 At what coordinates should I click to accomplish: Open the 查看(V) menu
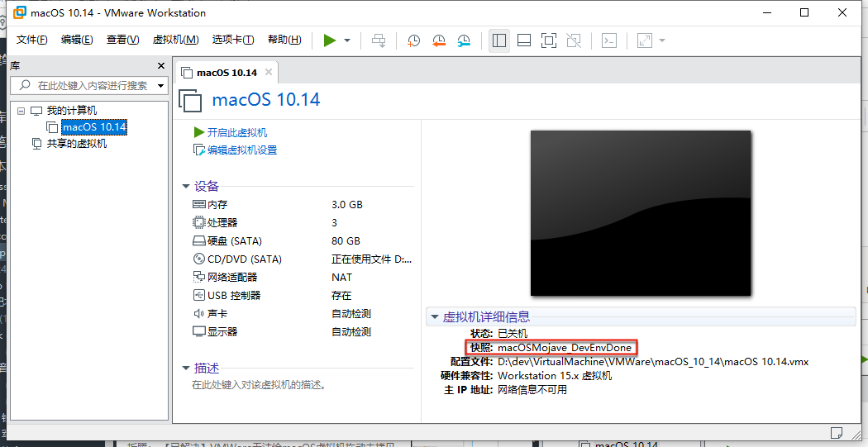click(122, 40)
